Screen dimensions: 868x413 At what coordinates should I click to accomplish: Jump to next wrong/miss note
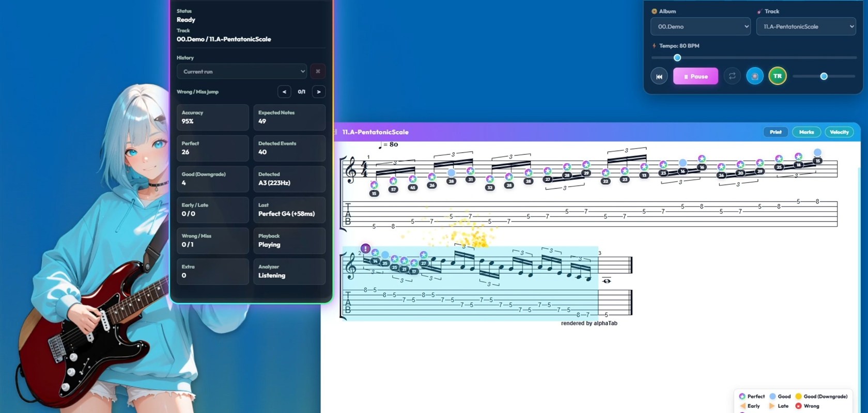point(319,92)
